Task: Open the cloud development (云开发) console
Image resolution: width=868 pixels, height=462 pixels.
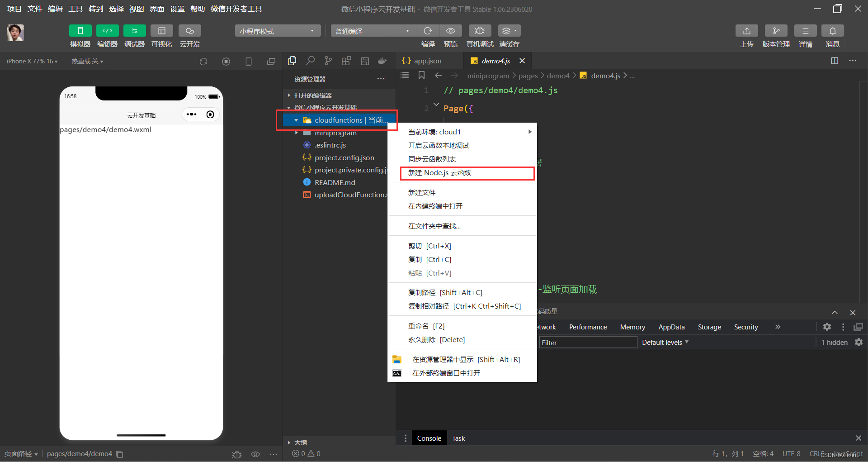Action: 189,31
